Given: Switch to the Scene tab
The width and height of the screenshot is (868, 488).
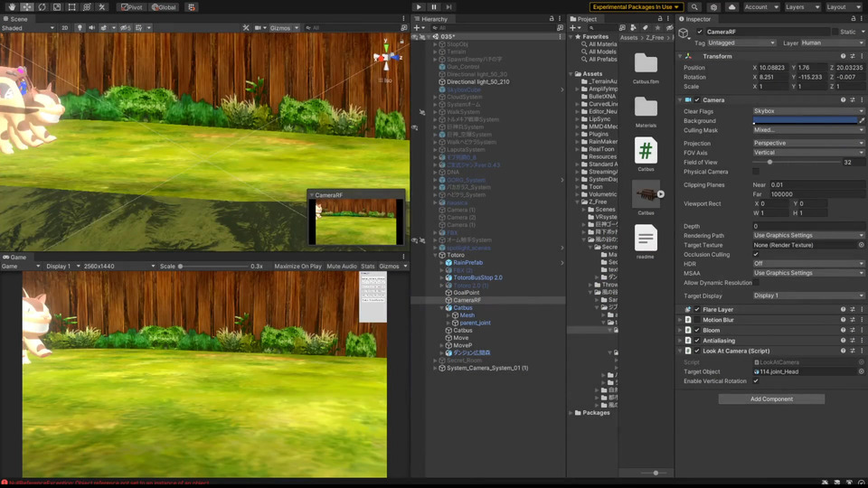Looking at the screenshot, I should (x=15, y=19).
